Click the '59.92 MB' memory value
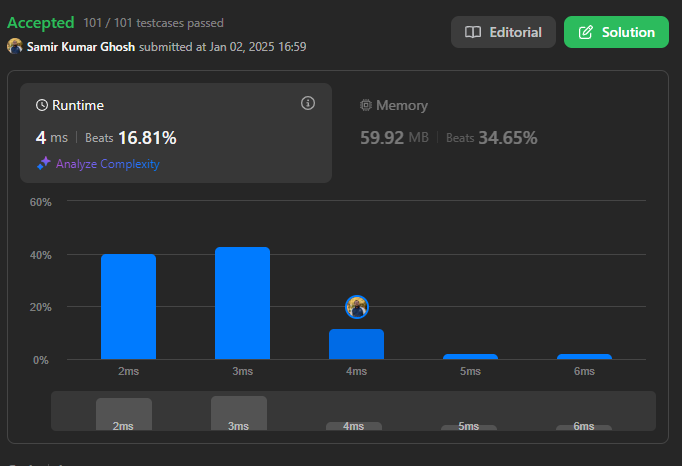682x466 pixels. pos(394,138)
